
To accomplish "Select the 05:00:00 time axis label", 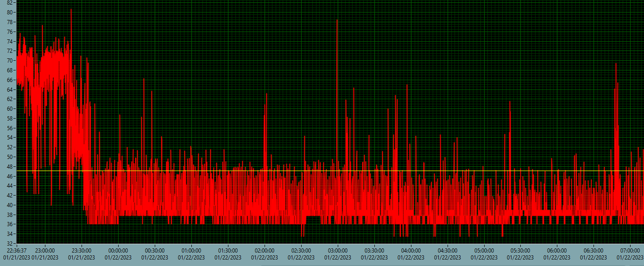I will click(484, 250).
